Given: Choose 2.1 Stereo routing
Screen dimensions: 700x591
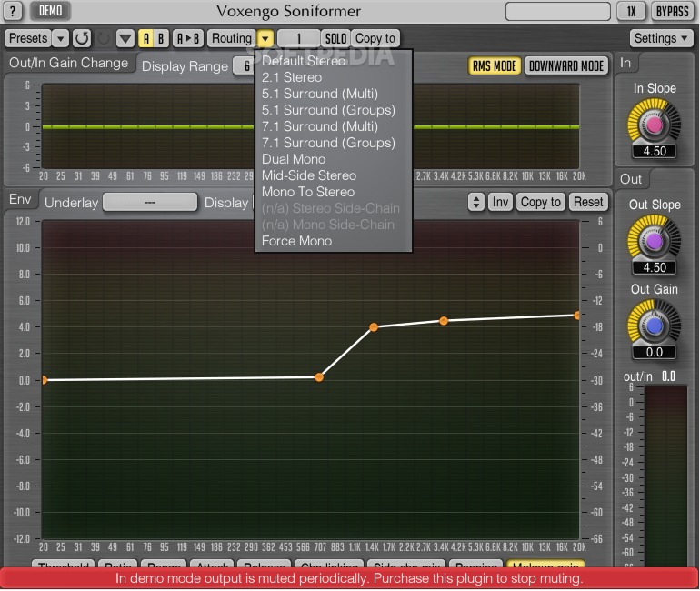Looking at the screenshot, I should pos(333,77).
